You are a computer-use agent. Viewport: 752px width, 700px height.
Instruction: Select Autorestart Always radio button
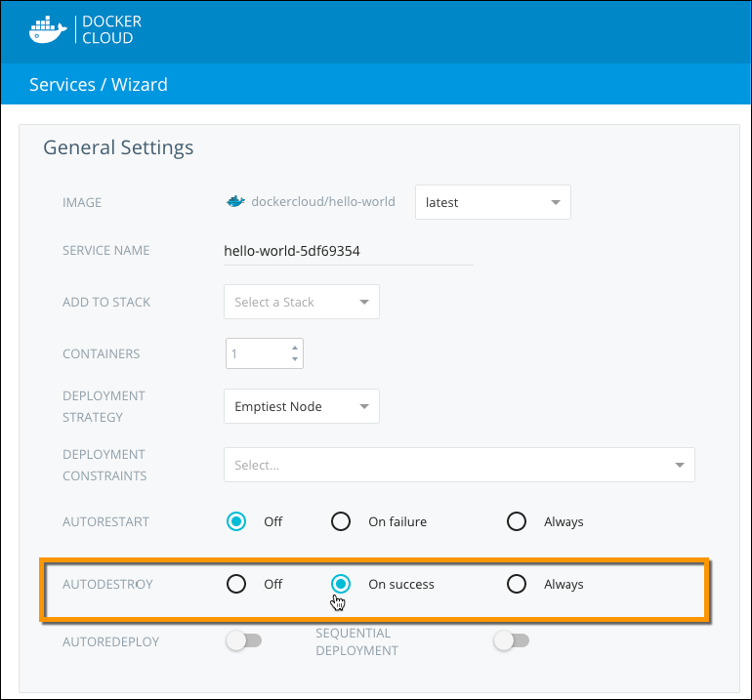tap(517, 521)
